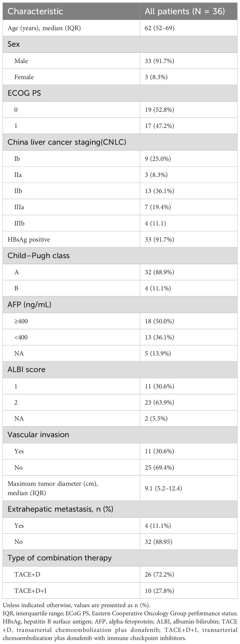This screenshot has width=240, height=644.
Task: Click the ALBI score section header
Action: click(27, 370)
